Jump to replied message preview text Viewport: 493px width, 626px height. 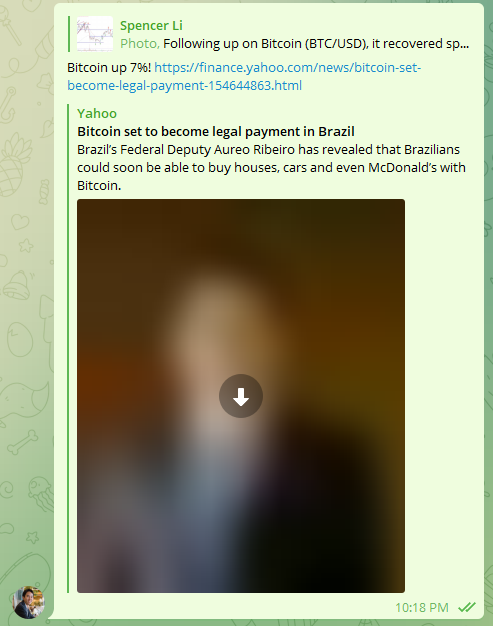[x=316, y=44]
